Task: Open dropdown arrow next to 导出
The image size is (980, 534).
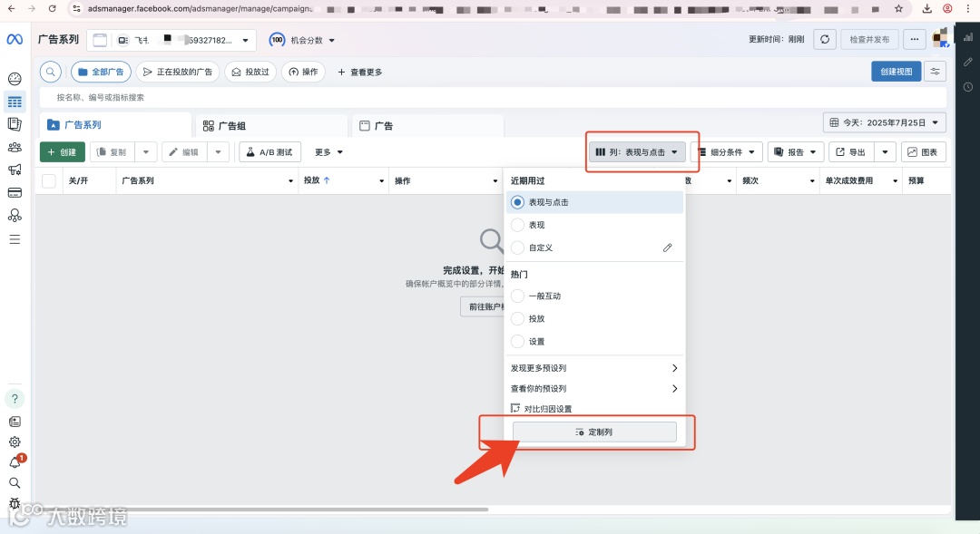Action: [x=885, y=151]
